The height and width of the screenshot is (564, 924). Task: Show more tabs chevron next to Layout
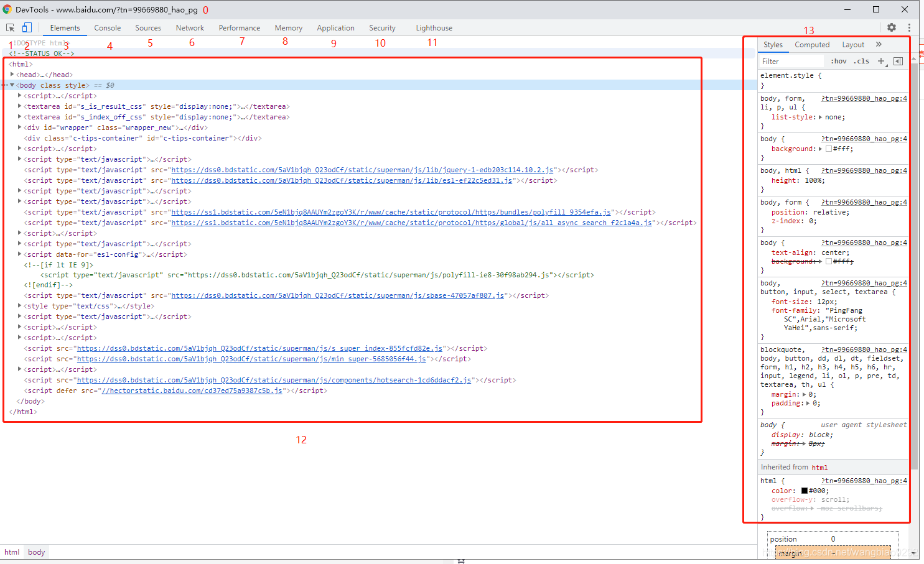(879, 44)
